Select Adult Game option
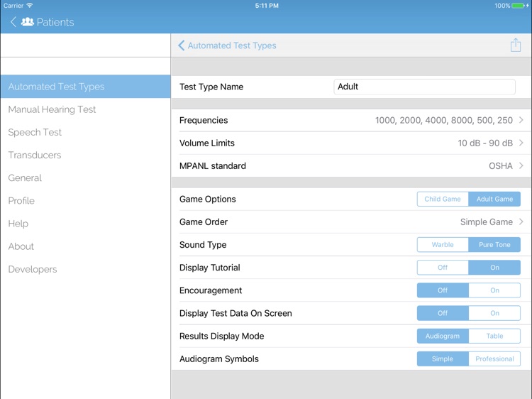Image resolution: width=532 pixels, height=399 pixels. click(494, 199)
